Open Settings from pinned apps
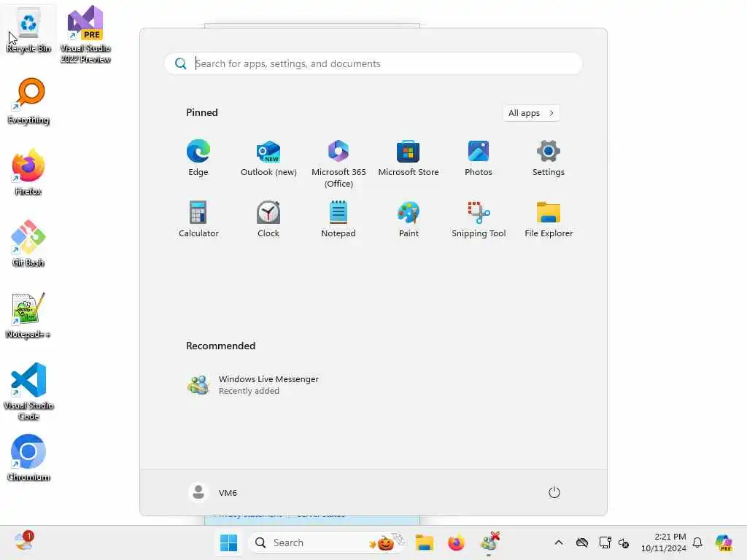The image size is (747, 560). tap(549, 158)
